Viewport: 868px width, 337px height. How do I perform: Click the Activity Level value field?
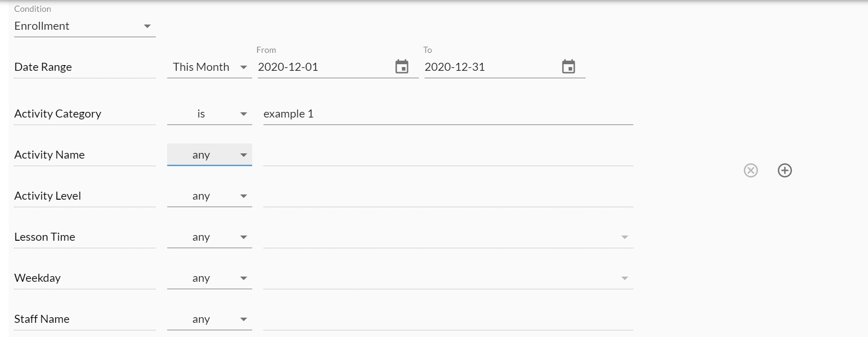[x=448, y=196]
